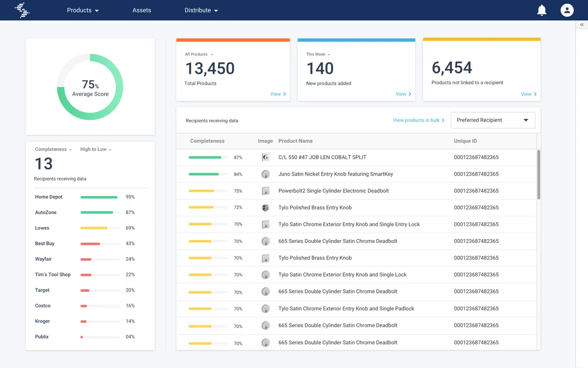The height and width of the screenshot is (368, 588).
Task: Open the Preferred Recipient dropdown
Action: 492,120
